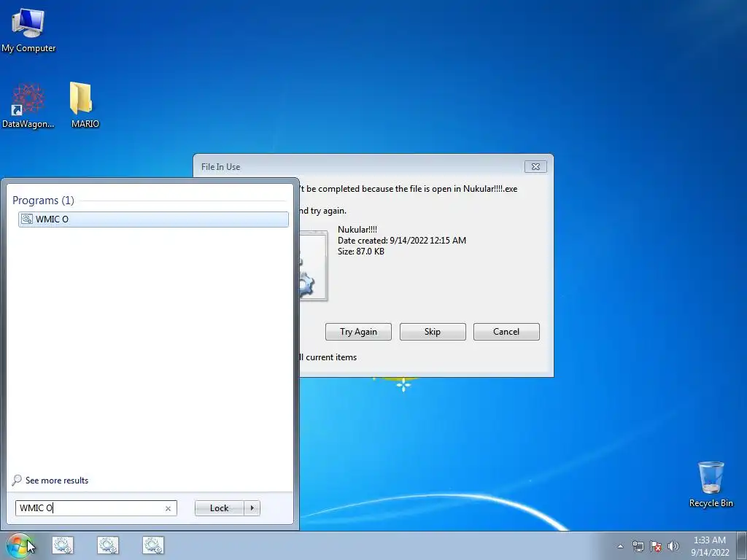Click the Size: 87.0 KB text
This screenshot has width=747, height=560.
point(360,252)
